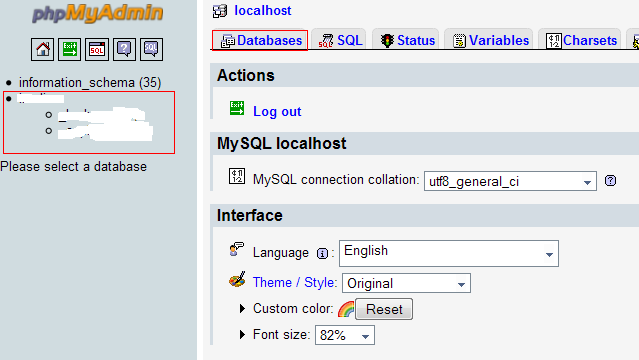Open the Font size dropdown showing 82%

pyautogui.click(x=345, y=335)
